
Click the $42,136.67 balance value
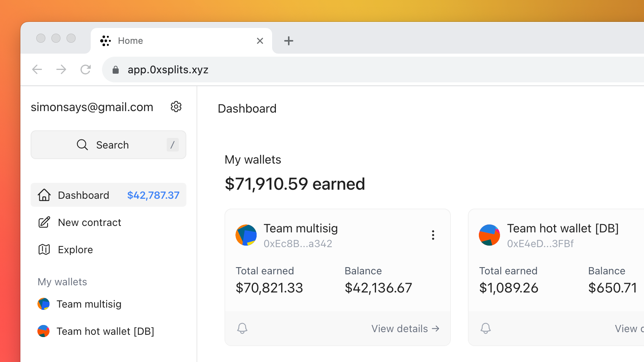click(378, 288)
